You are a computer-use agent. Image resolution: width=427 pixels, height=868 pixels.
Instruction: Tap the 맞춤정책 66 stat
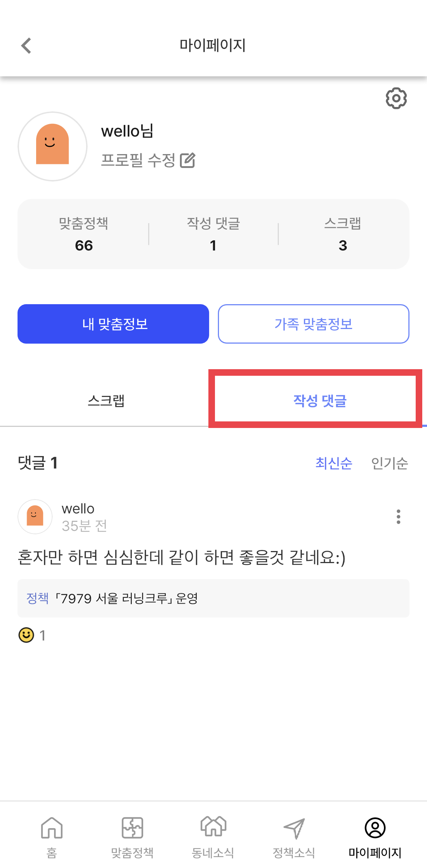(x=84, y=234)
